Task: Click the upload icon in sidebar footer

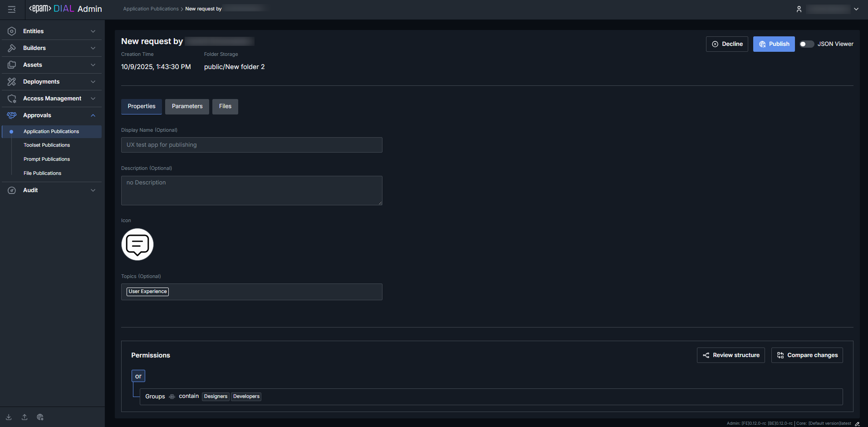Action: pos(25,417)
